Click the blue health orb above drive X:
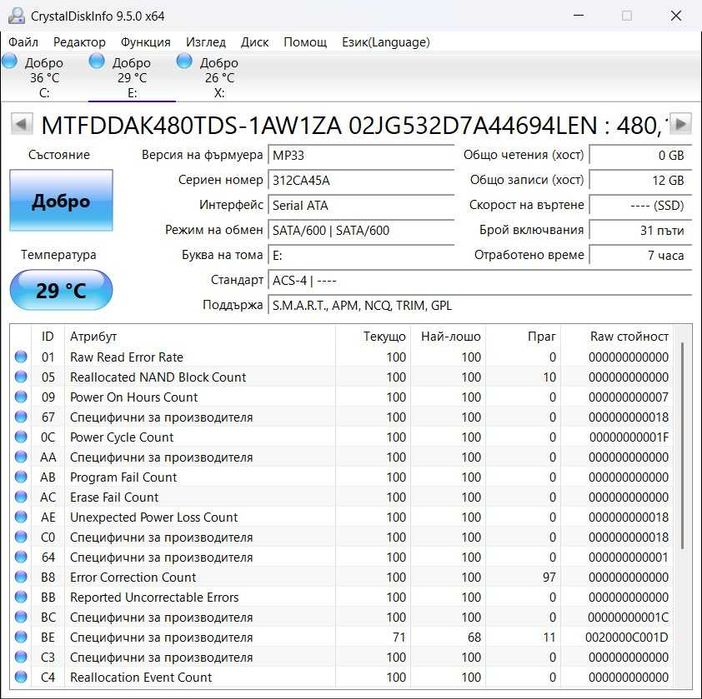The height and width of the screenshot is (699, 702). click(x=184, y=61)
